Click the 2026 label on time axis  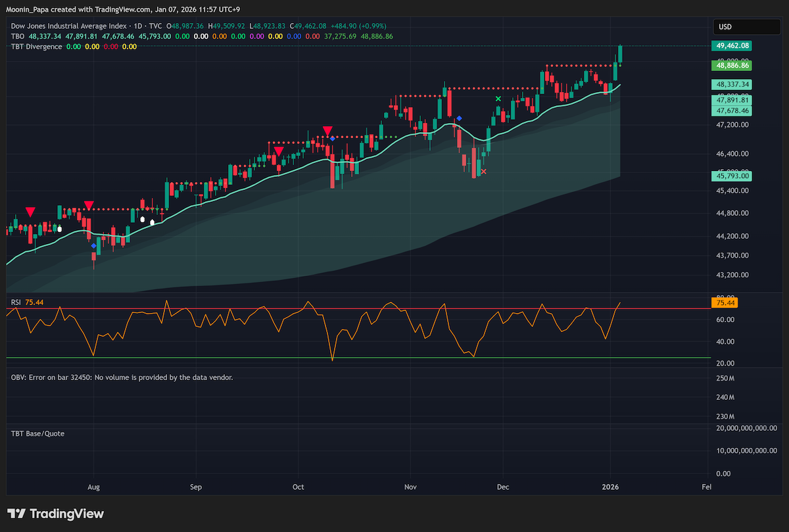tap(611, 487)
